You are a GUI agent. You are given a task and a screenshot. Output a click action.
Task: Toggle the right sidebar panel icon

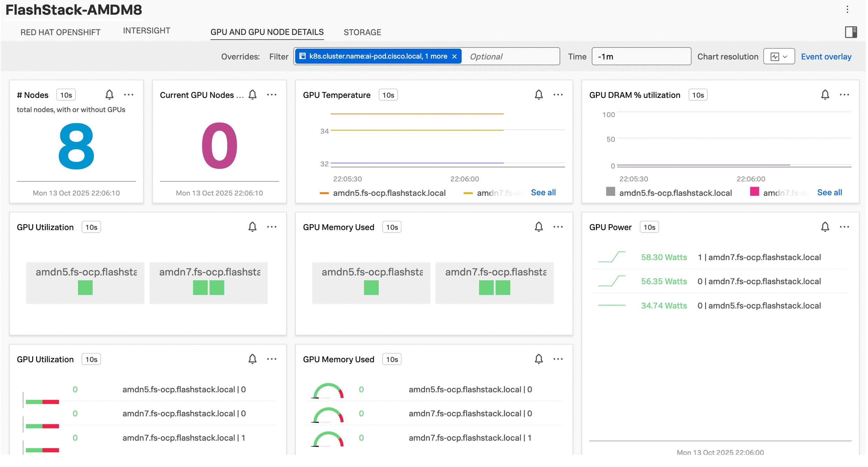coord(851,32)
